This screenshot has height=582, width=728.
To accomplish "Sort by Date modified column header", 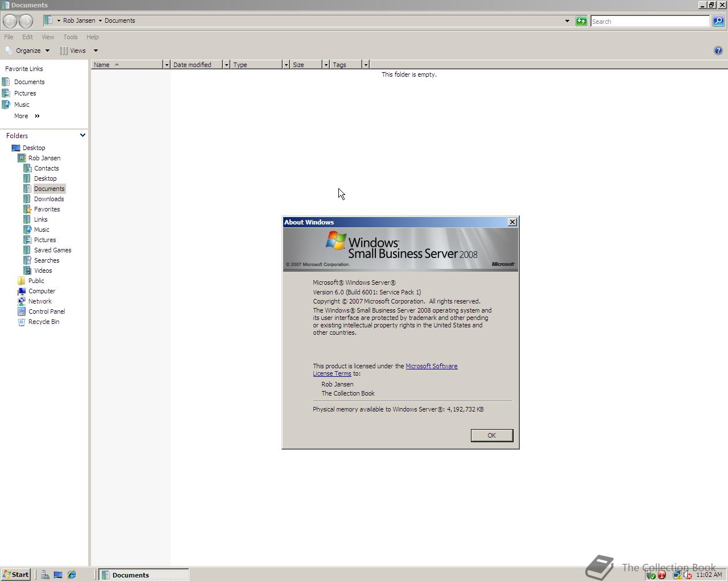I will tap(196, 65).
